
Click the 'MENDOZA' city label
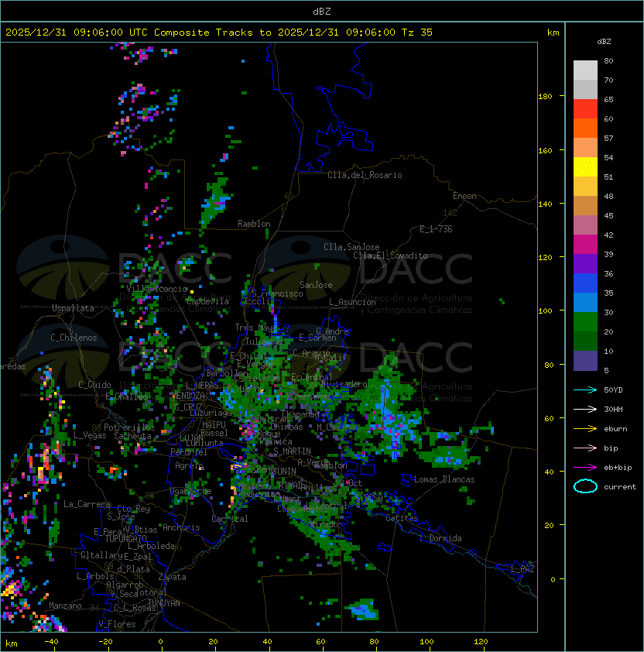(188, 395)
